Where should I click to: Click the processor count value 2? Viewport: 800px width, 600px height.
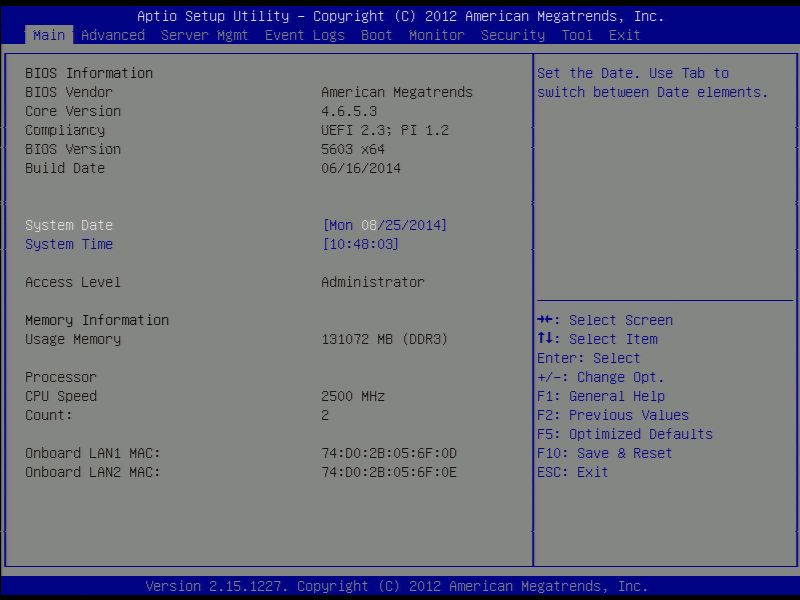tap(325, 415)
